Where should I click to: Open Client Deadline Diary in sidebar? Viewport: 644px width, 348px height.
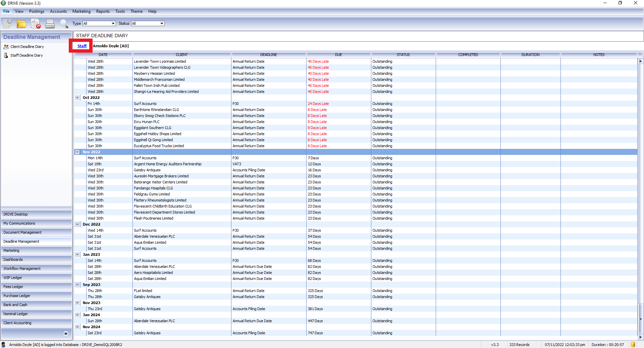click(x=27, y=47)
